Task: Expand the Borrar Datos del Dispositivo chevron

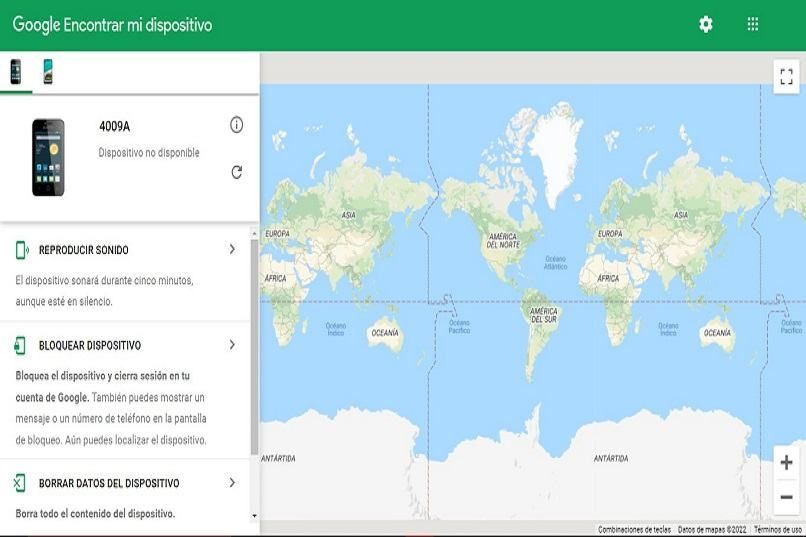Action: click(x=232, y=483)
